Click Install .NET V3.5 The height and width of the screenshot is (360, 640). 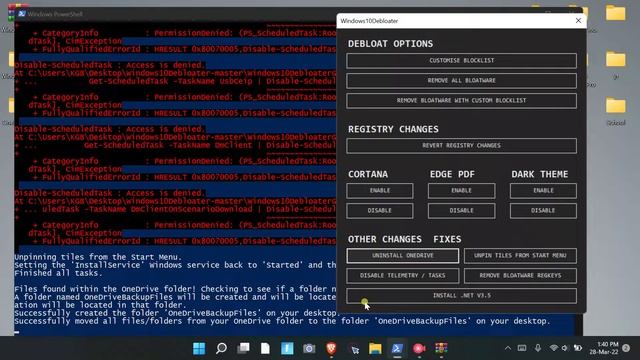461,296
